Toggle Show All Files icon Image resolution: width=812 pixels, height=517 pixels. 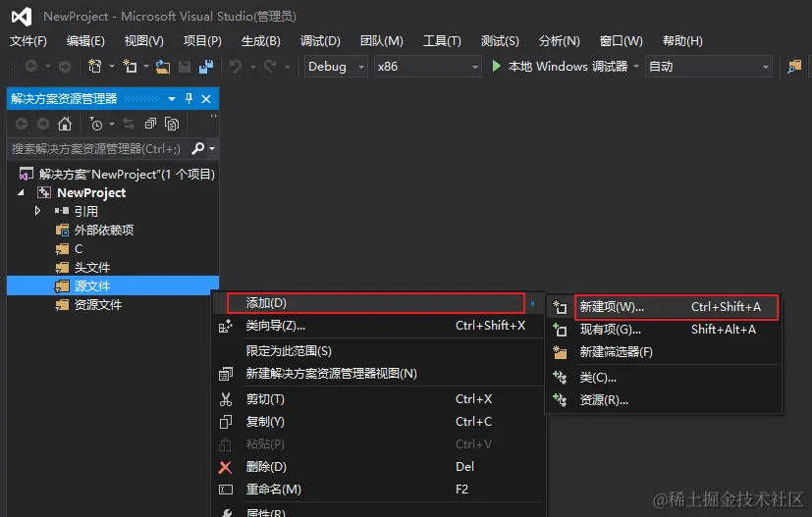coord(172,124)
